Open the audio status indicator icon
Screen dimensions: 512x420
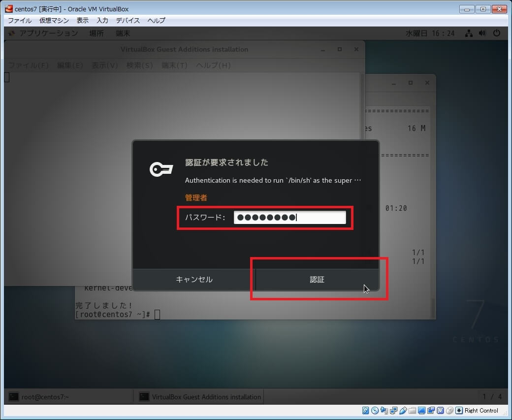384,411
